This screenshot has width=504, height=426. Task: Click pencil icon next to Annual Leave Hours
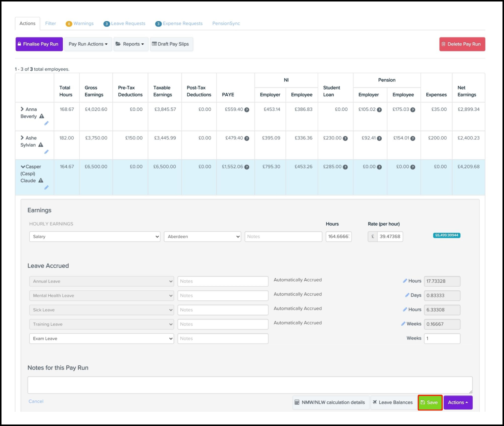click(x=405, y=281)
